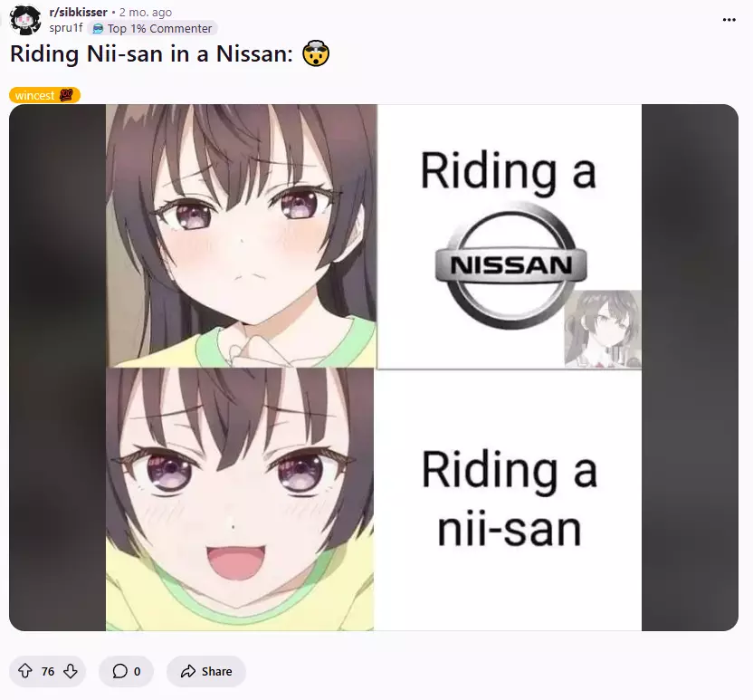Click the 'Riding a nii-san' text panel
The image size is (753, 700).
509,500
